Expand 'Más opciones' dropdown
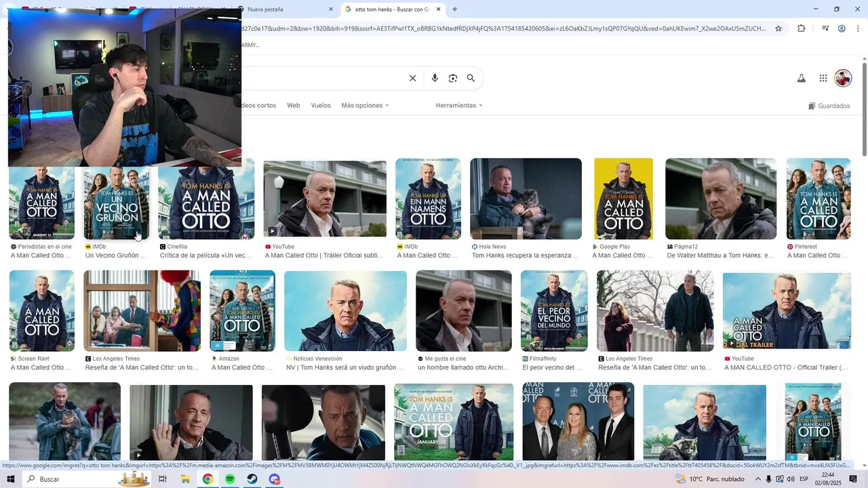 tap(365, 106)
